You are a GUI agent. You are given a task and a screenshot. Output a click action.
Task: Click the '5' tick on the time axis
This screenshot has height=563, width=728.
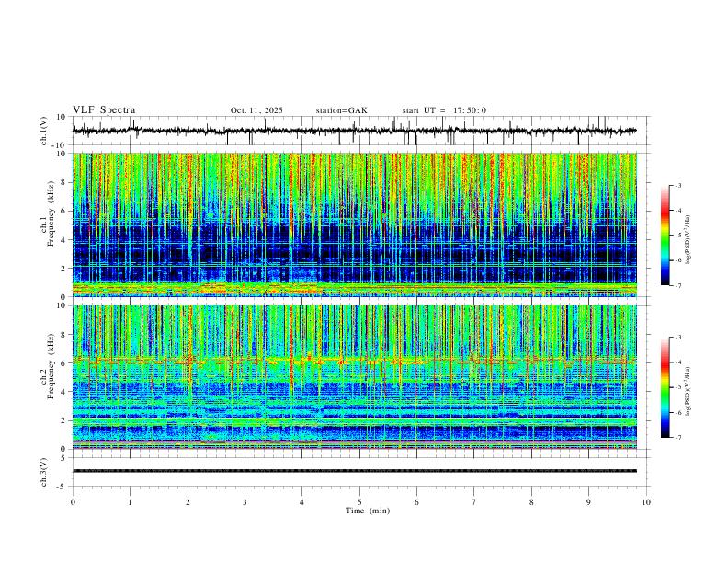click(x=359, y=502)
